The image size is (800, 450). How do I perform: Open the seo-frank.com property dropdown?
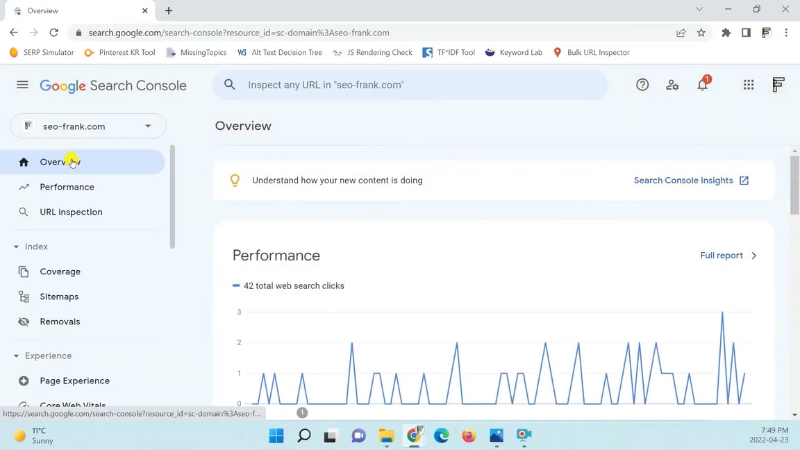coord(88,126)
